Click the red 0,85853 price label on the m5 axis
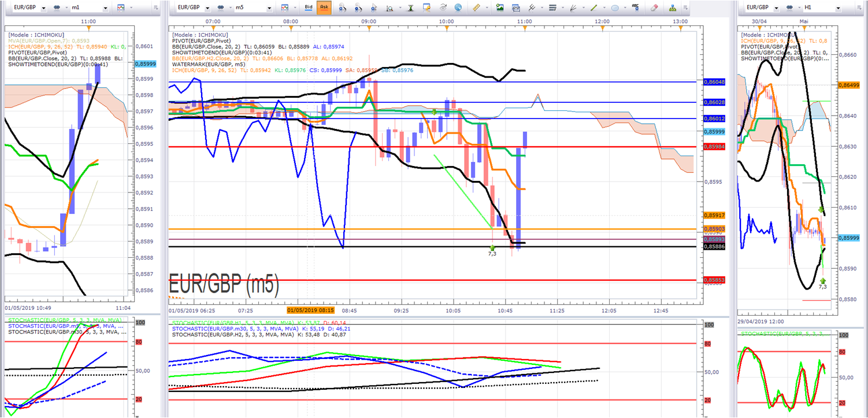This screenshot has height=418, width=868. point(714,280)
